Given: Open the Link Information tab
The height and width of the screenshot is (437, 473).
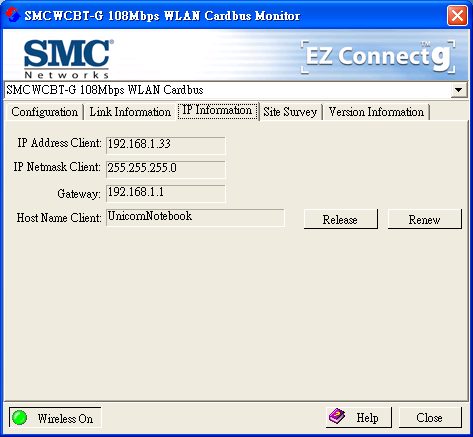Looking at the screenshot, I should click(x=130, y=112).
